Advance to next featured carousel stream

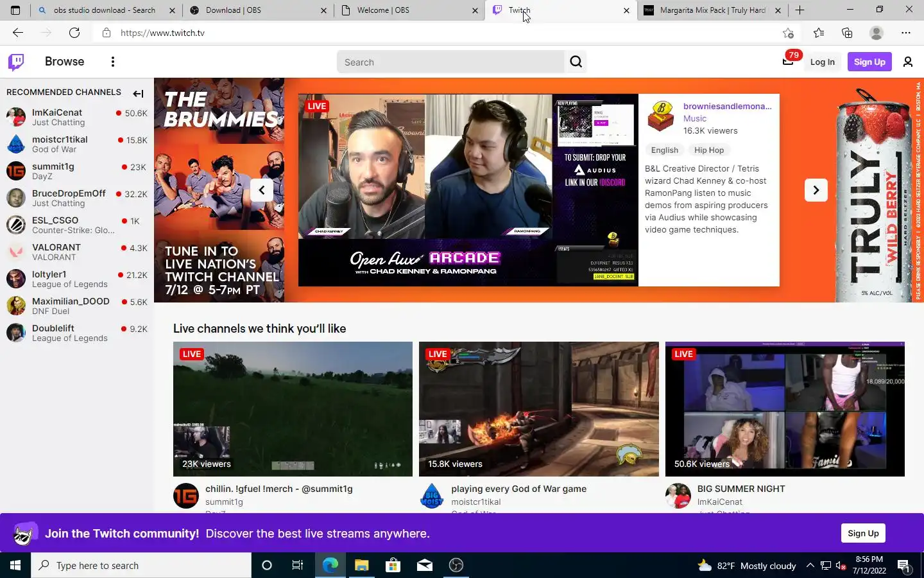[816, 190]
